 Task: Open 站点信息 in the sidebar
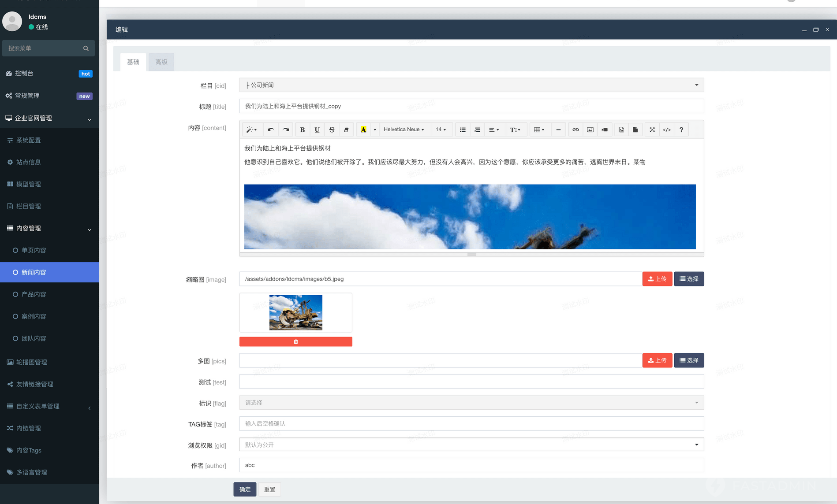pos(49,162)
